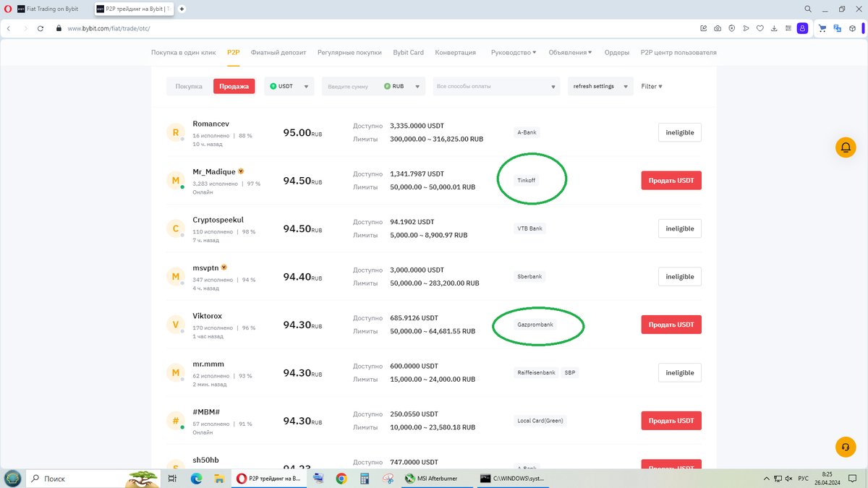This screenshot has width=868, height=488.
Task: Open Viktorox advertiser profile name
Action: point(207,316)
